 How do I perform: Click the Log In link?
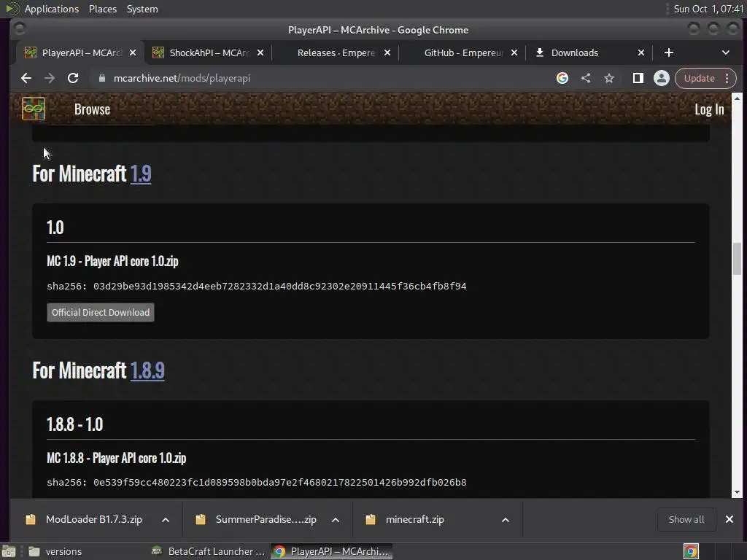pos(709,109)
